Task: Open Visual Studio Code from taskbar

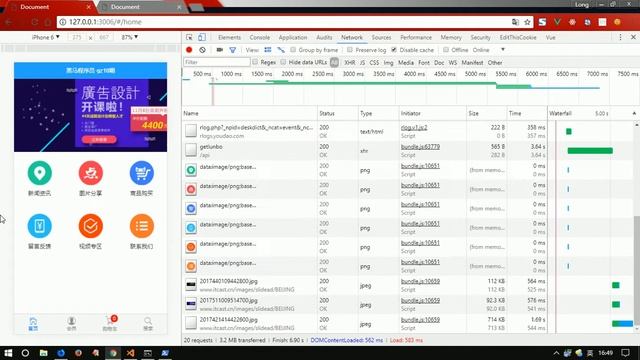Action: [131, 353]
